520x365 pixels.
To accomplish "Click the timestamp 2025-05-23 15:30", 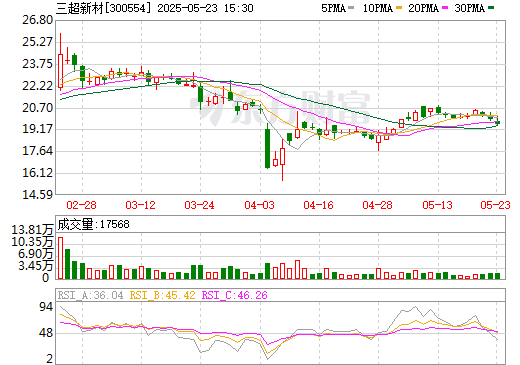I will (205, 8).
